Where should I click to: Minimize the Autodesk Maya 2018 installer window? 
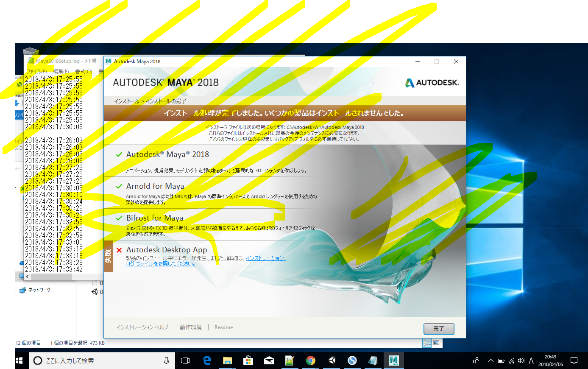tap(418, 61)
